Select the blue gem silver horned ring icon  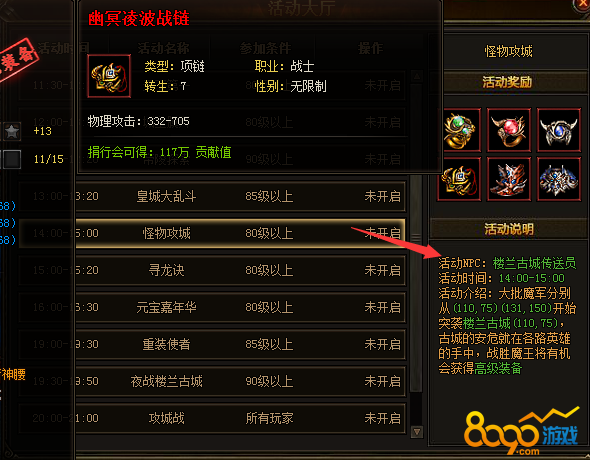click(x=558, y=130)
